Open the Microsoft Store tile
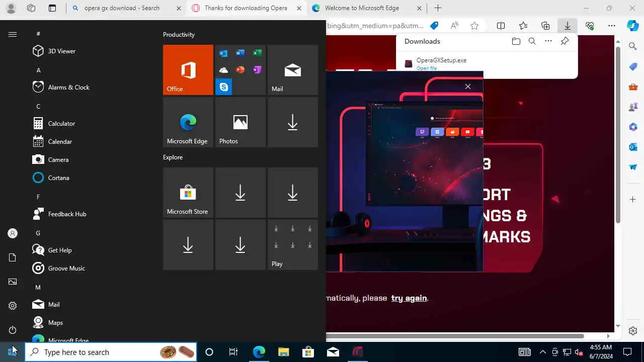 188,193
